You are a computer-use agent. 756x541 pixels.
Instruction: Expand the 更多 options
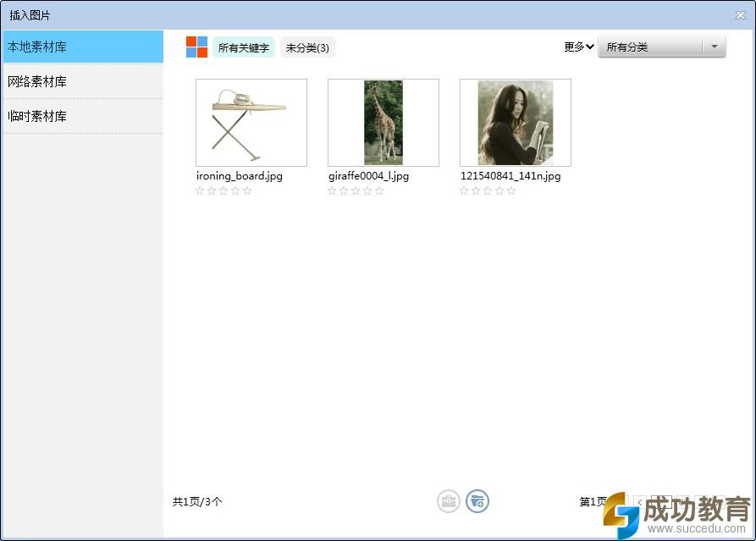click(579, 47)
